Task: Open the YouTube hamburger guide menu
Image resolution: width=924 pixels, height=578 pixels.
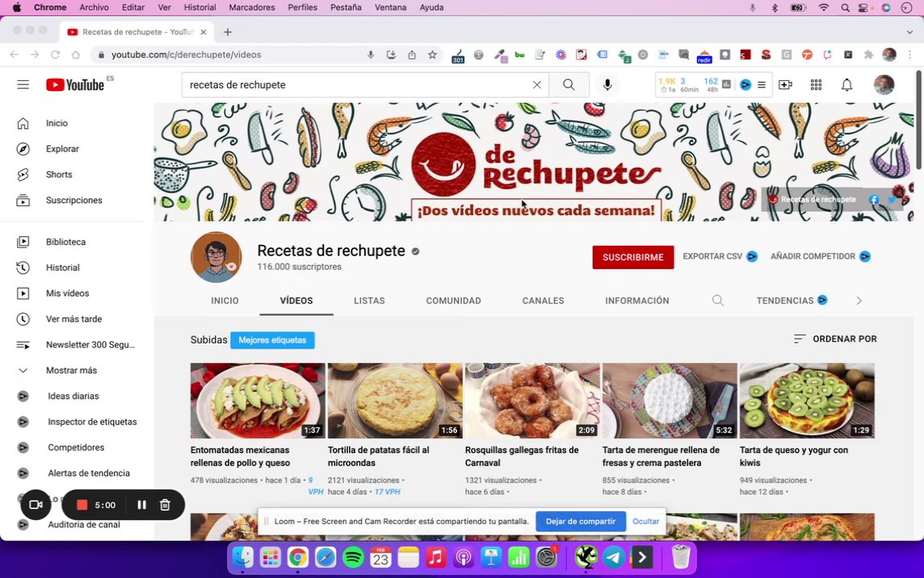Action: (23, 85)
